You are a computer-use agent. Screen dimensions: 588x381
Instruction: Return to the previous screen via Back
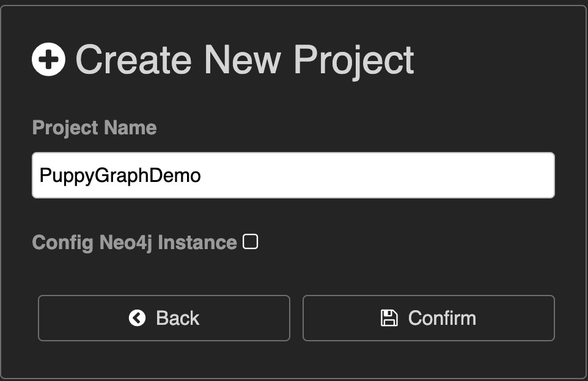(x=164, y=318)
